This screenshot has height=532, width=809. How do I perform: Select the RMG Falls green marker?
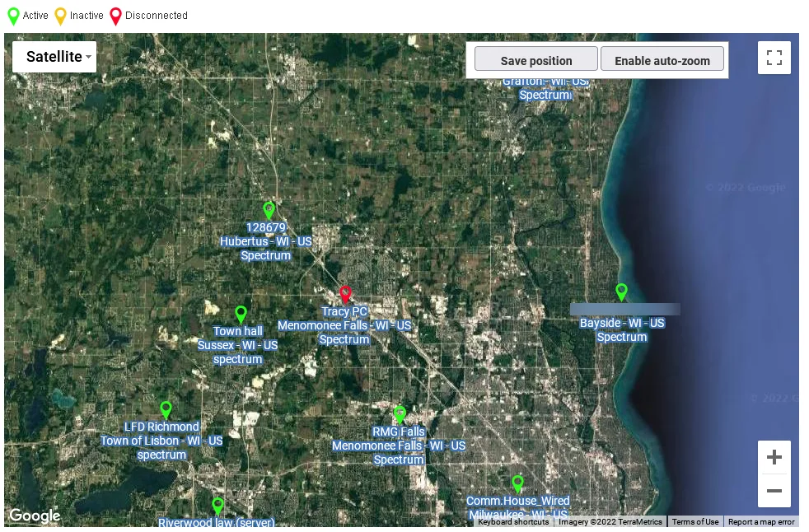(400, 414)
